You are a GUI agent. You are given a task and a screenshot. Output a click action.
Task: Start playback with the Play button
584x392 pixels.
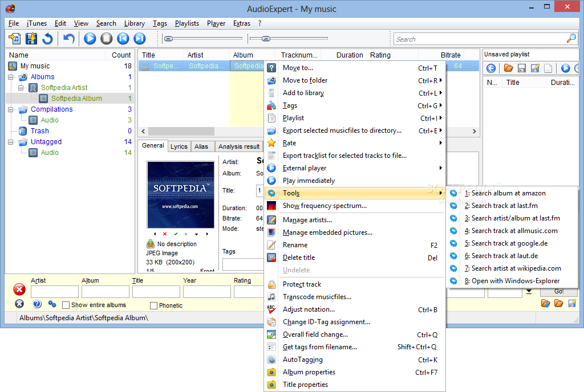coord(90,38)
